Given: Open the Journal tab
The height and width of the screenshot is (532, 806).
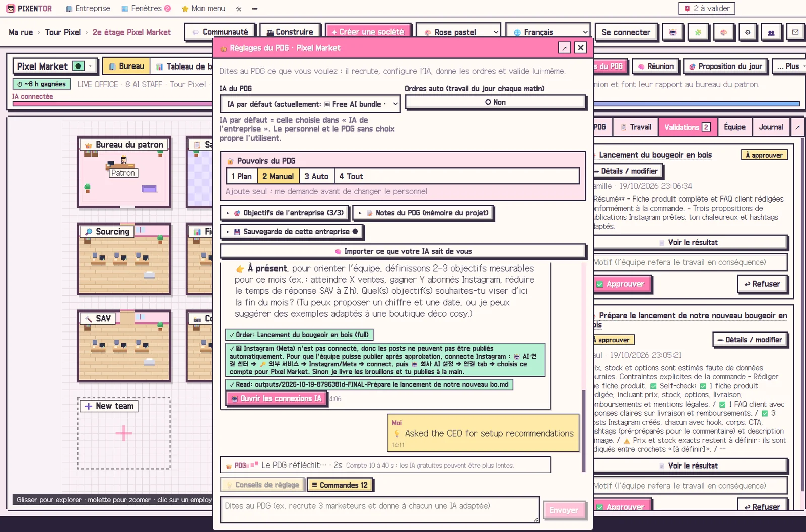Looking at the screenshot, I should coord(771,127).
